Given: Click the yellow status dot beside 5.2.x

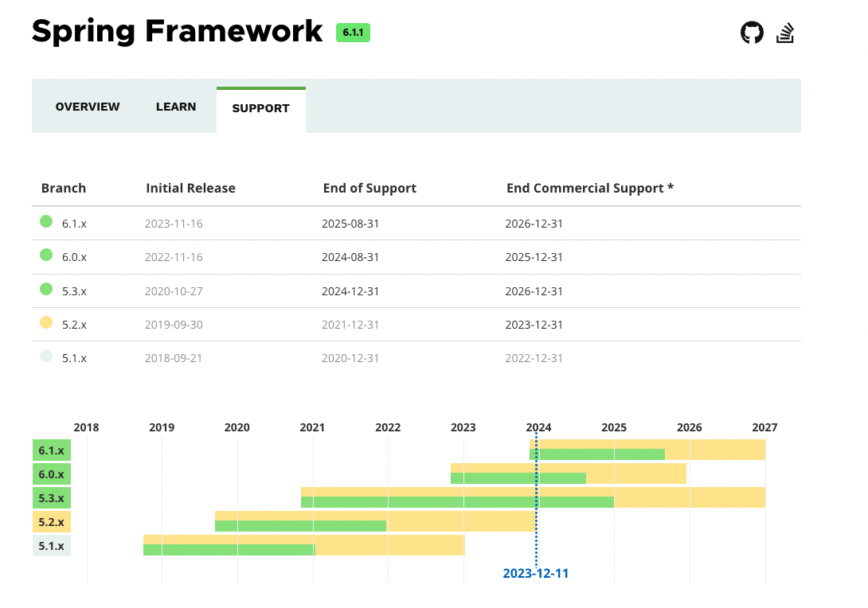Looking at the screenshot, I should tap(45, 322).
